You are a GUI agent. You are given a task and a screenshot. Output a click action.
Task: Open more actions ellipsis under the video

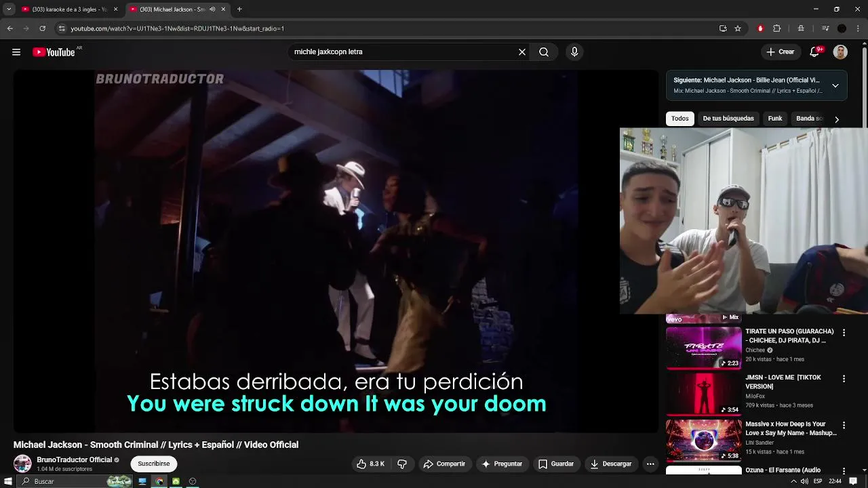point(650,464)
